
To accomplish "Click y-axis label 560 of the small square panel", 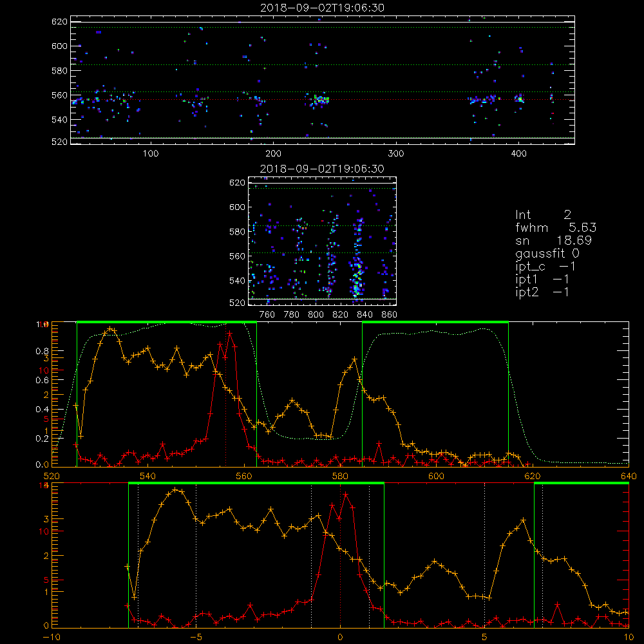I will point(238,256).
